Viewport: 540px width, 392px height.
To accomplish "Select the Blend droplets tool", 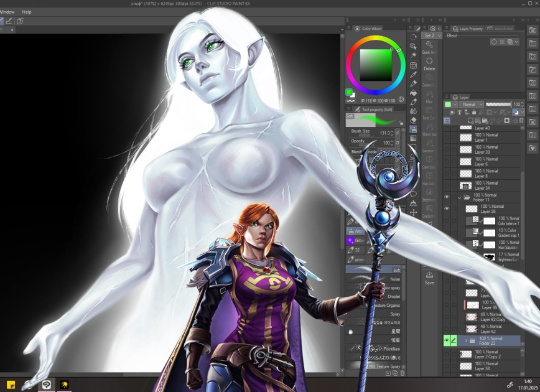I will pos(413,111).
